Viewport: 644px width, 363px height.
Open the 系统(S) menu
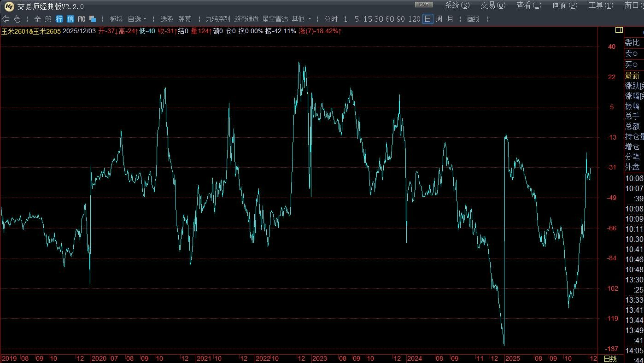pyautogui.click(x=457, y=6)
